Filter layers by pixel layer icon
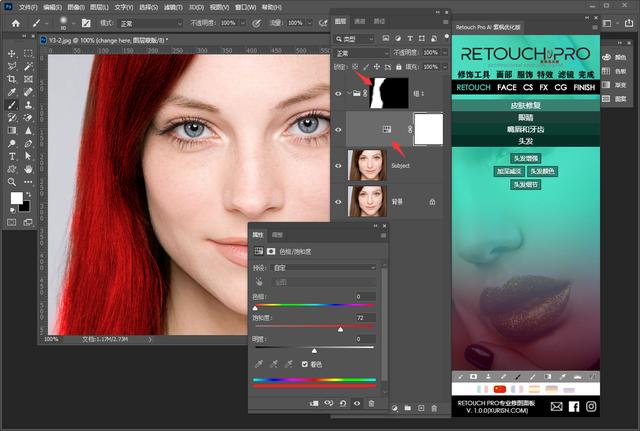 point(385,38)
